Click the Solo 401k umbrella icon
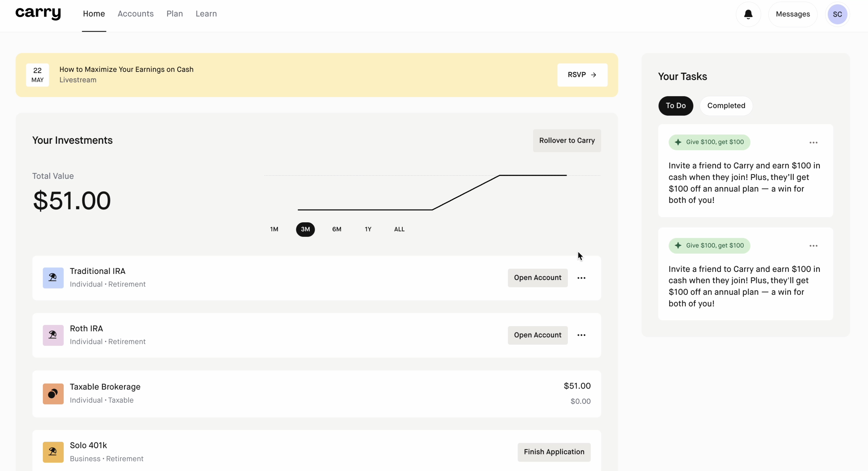This screenshot has height=471, width=868. pyautogui.click(x=53, y=452)
